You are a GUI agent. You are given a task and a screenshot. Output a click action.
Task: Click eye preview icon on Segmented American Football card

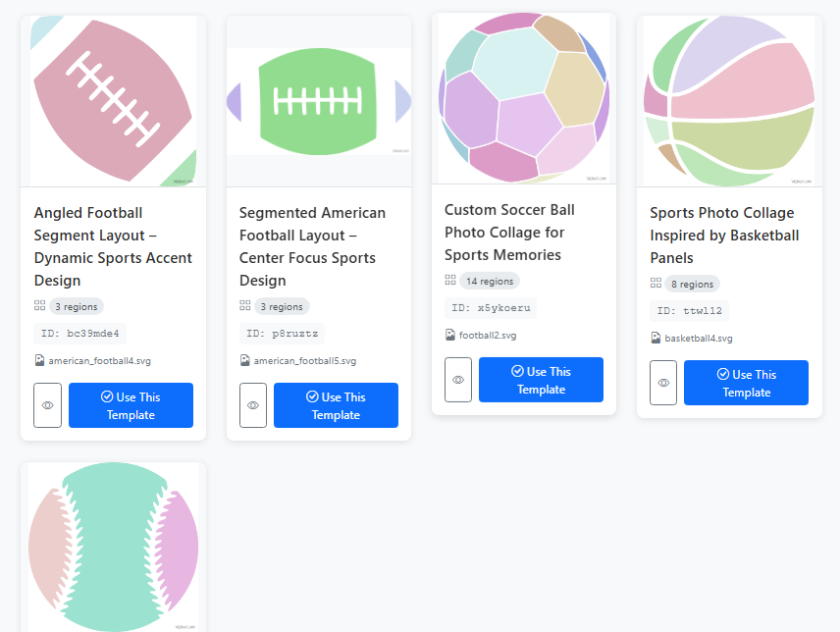point(252,405)
